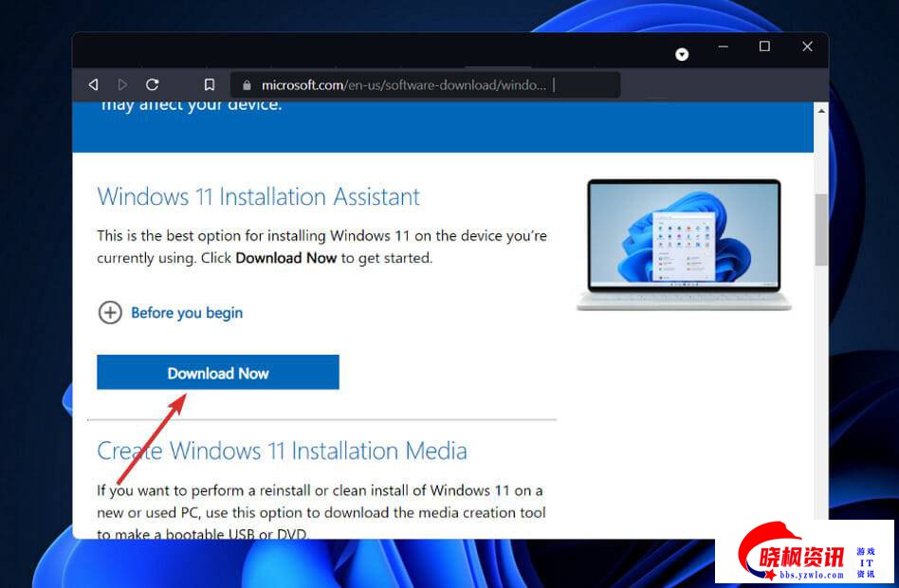This screenshot has height=588, width=899.
Task: View site security via the padlock icon
Action: click(248, 84)
